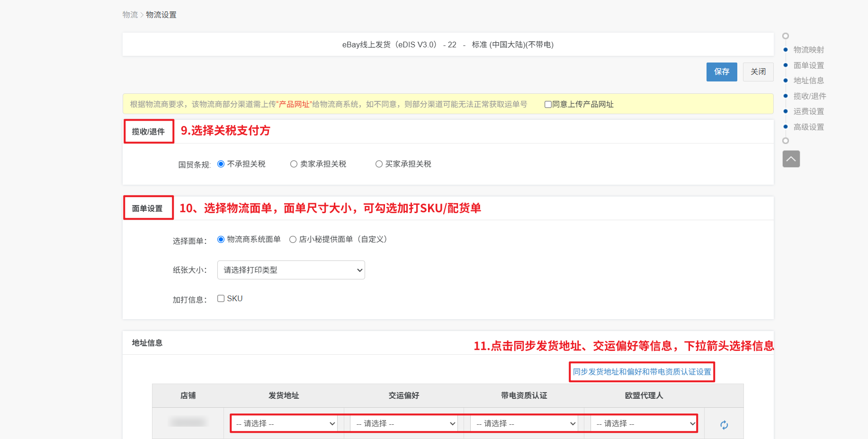Jump to 物流映射 in side navigation
The height and width of the screenshot is (439, 868).
tap(808, 50)
